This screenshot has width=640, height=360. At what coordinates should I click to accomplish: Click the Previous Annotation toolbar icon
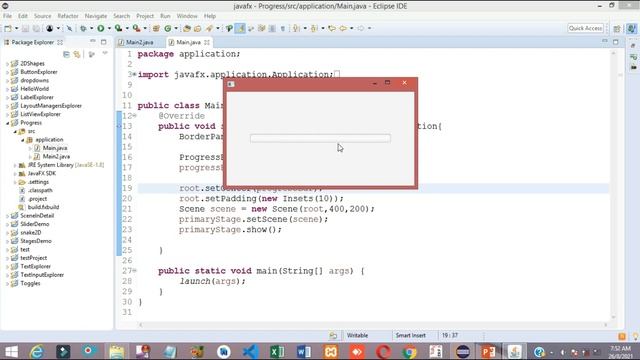pos(314,28)
